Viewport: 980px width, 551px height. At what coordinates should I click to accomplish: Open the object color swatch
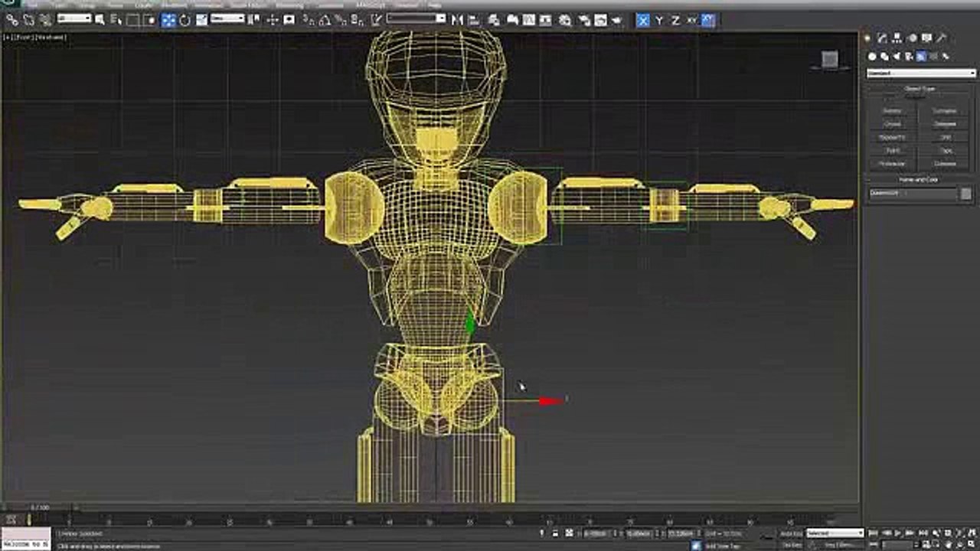[966, 194]
